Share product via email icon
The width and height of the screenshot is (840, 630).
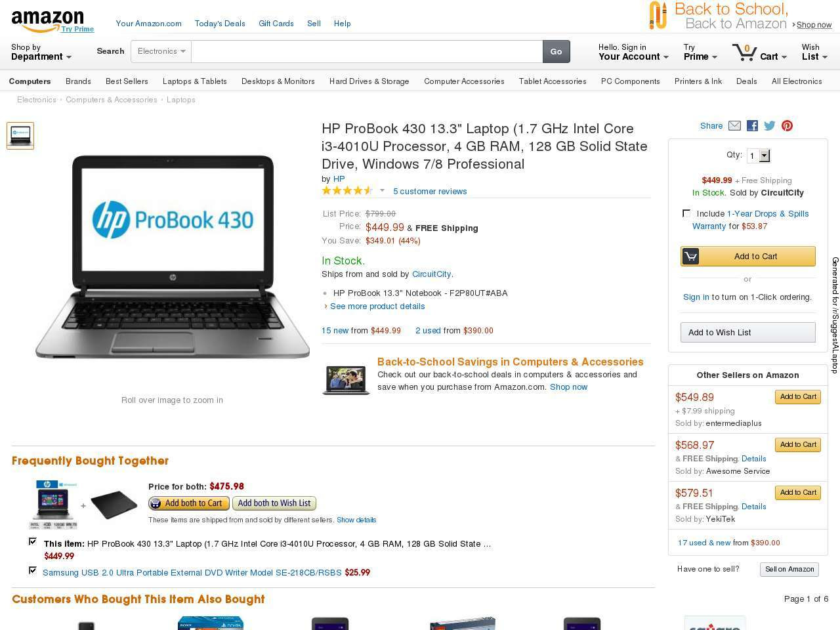[x=734, y=126]
